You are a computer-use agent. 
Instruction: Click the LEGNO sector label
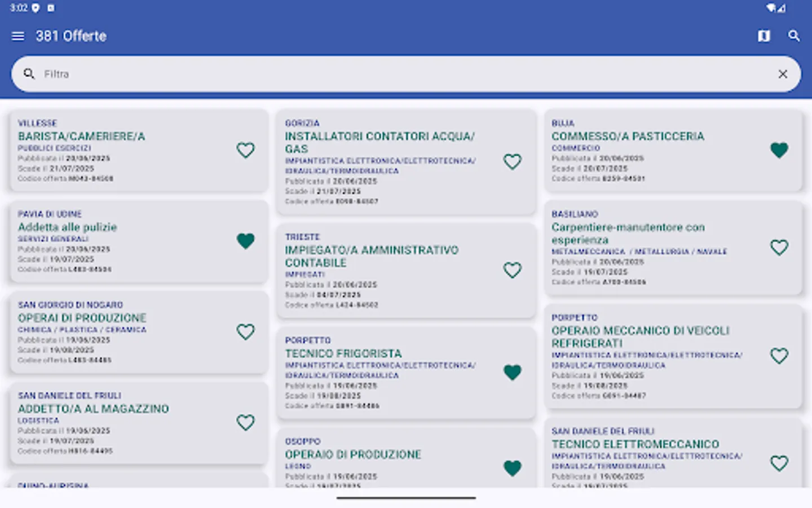click(x=298, y=466)
